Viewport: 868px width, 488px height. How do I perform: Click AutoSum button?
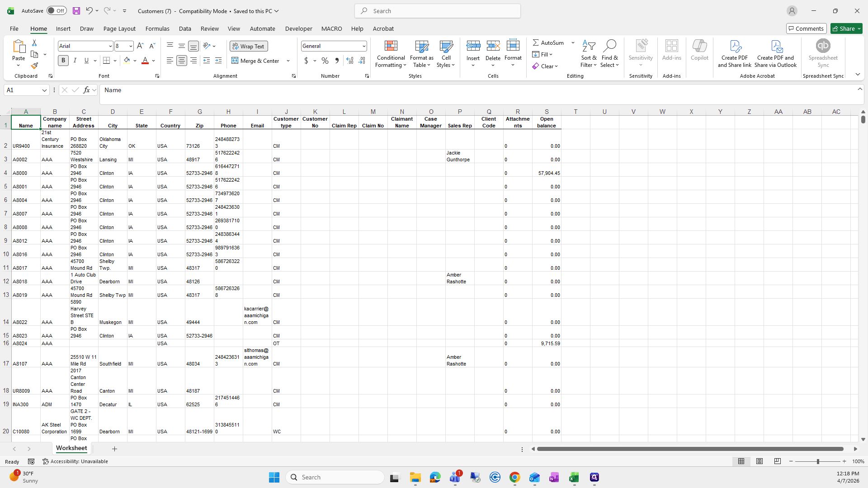(x=548, y=42)
